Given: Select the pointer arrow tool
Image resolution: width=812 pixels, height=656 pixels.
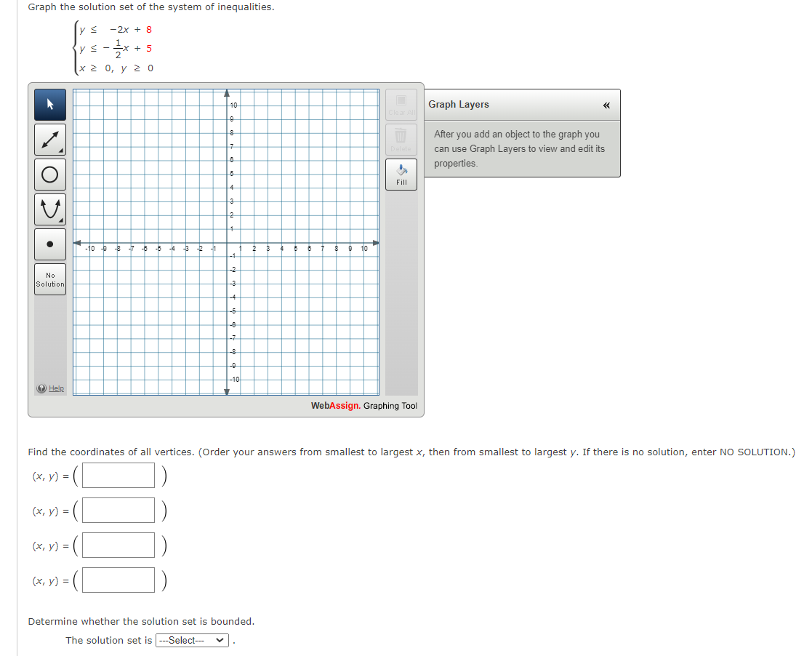Looking at the screenshot, I should point(50,105).
